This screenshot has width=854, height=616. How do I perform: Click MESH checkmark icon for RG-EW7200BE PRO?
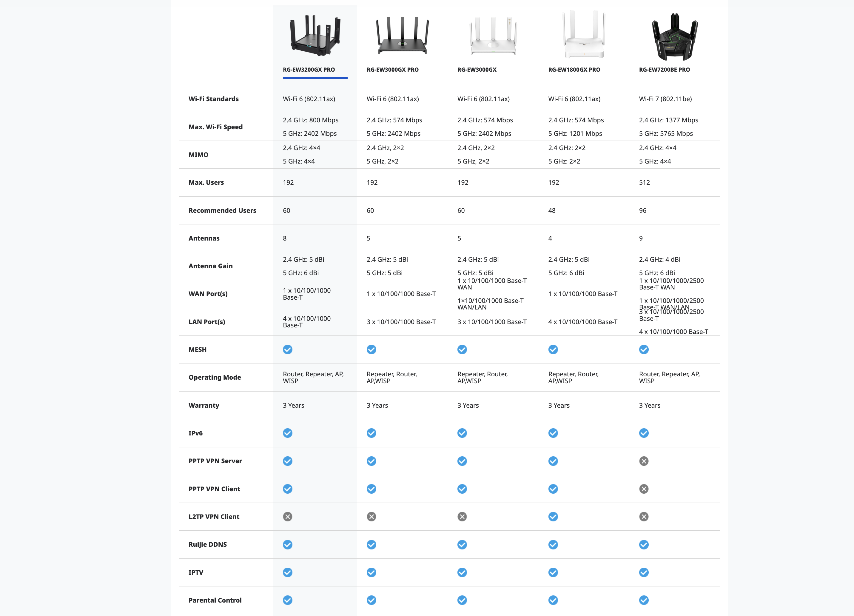coord(644,349)
